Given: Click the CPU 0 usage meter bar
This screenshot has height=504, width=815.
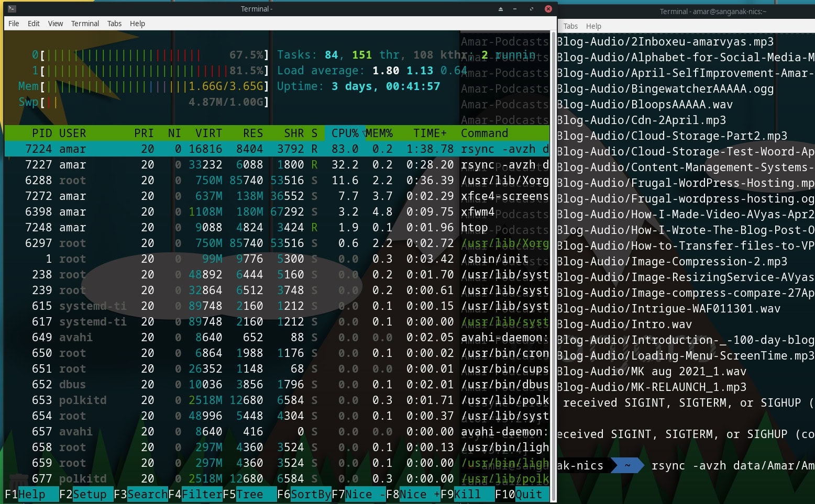Looking at the screenshot, I should point(151,54).
